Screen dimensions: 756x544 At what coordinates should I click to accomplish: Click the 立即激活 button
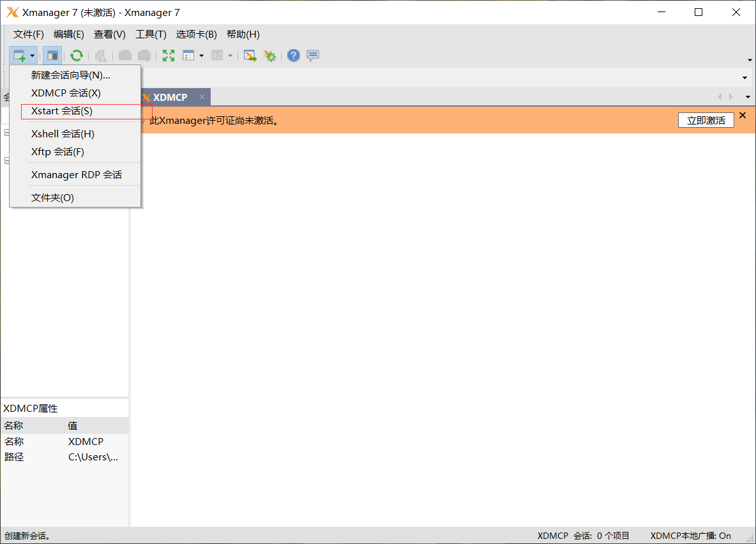click(x=706, y=120)
